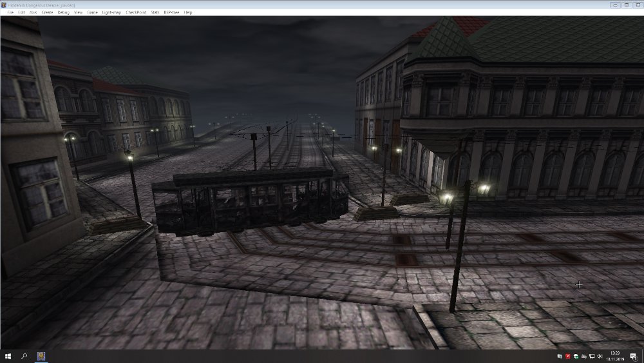Open the Windows Start menu
The width and height of the screenshot is (644, 363).
coord(8,356)
